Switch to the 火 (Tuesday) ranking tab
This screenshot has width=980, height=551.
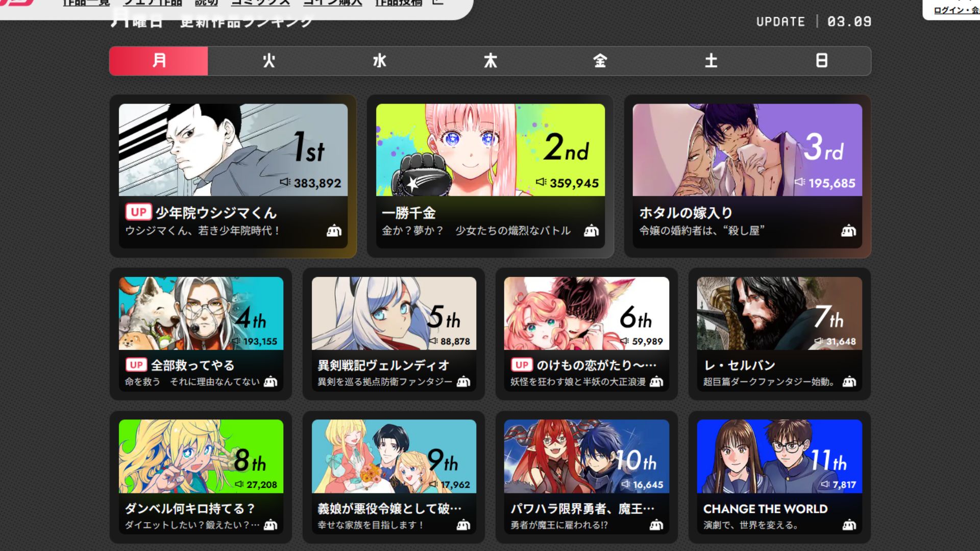point(269,61)
